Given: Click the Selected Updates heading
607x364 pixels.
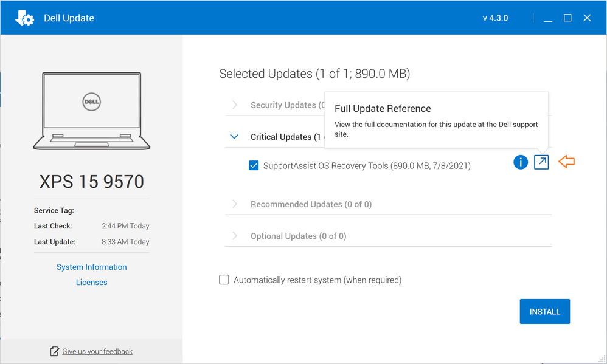Looking at the screenshot, I should tap(314, 74).
